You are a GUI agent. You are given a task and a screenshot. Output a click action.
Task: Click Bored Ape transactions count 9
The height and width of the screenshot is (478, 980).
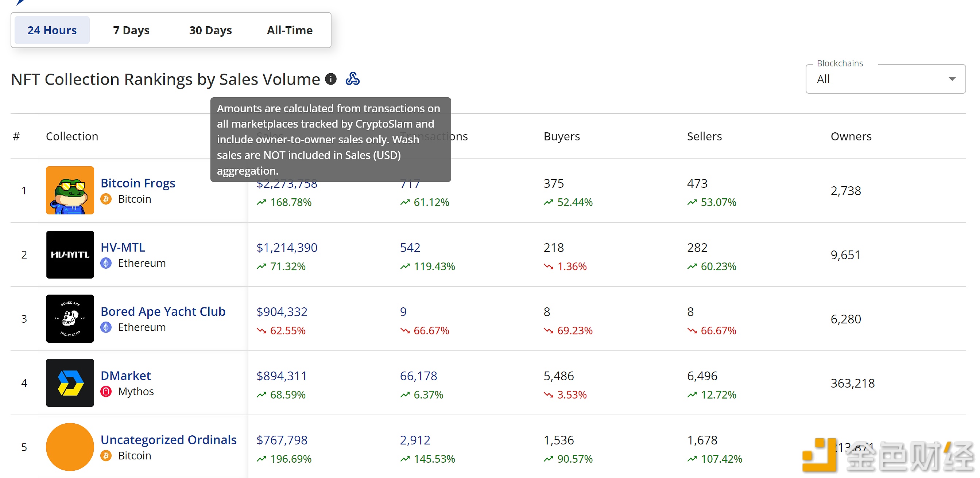click(403, 312)
